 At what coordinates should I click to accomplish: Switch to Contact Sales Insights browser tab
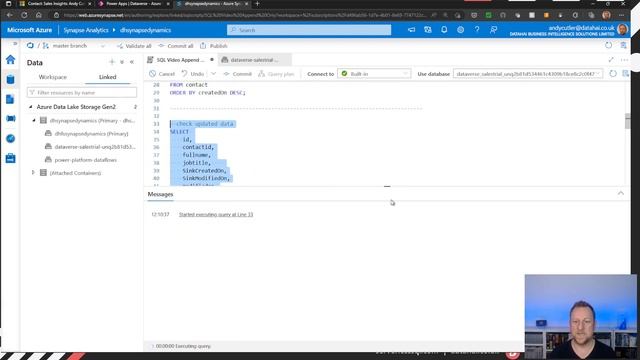click(x=55, y=4)
